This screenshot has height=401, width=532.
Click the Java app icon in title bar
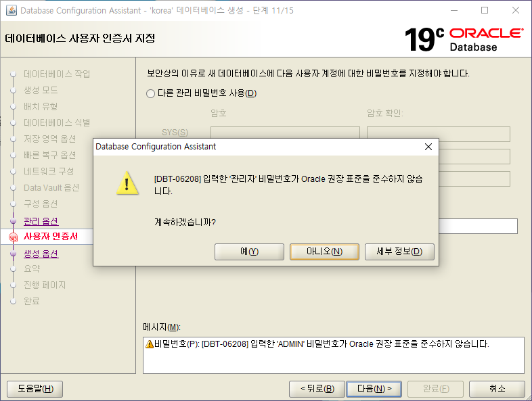(12, 10)
